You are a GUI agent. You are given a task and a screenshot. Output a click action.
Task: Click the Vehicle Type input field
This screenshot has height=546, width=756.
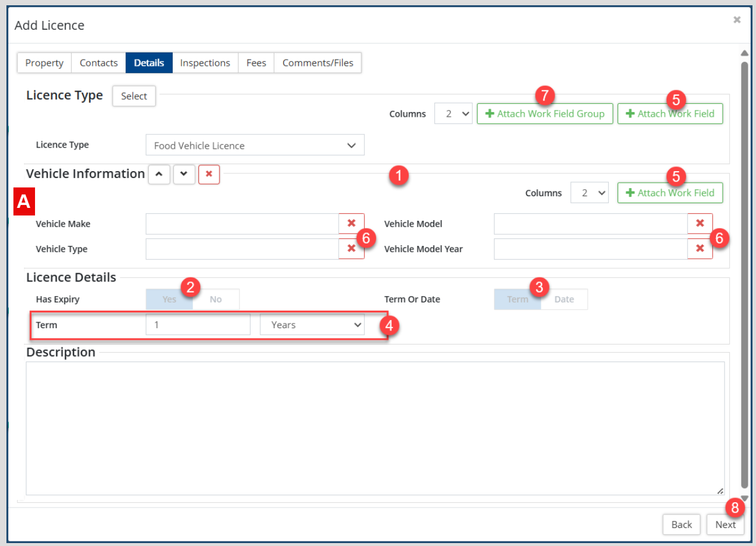[242, 249]
